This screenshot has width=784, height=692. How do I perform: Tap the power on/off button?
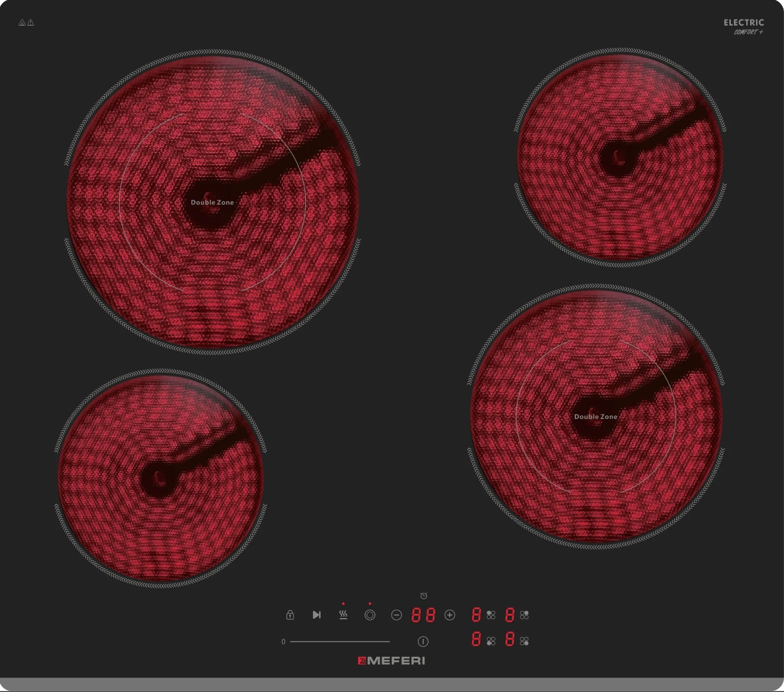click(423, 641)
